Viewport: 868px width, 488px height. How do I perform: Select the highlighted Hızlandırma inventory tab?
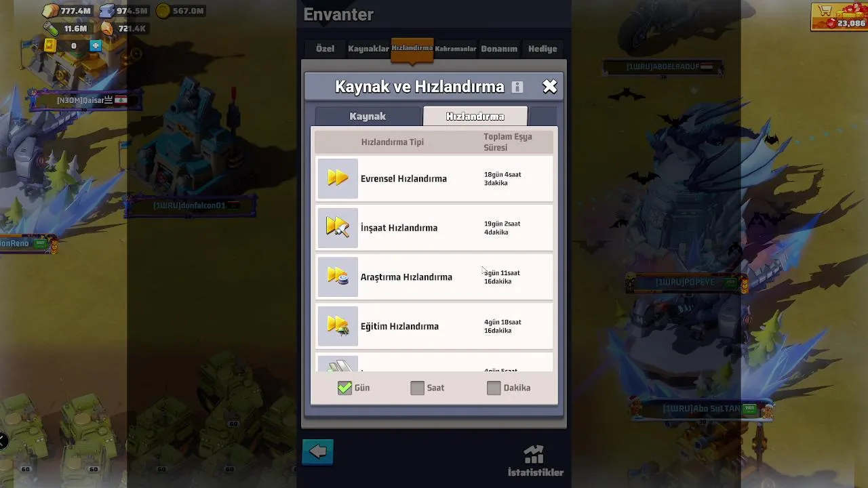(x=412, y=49)
